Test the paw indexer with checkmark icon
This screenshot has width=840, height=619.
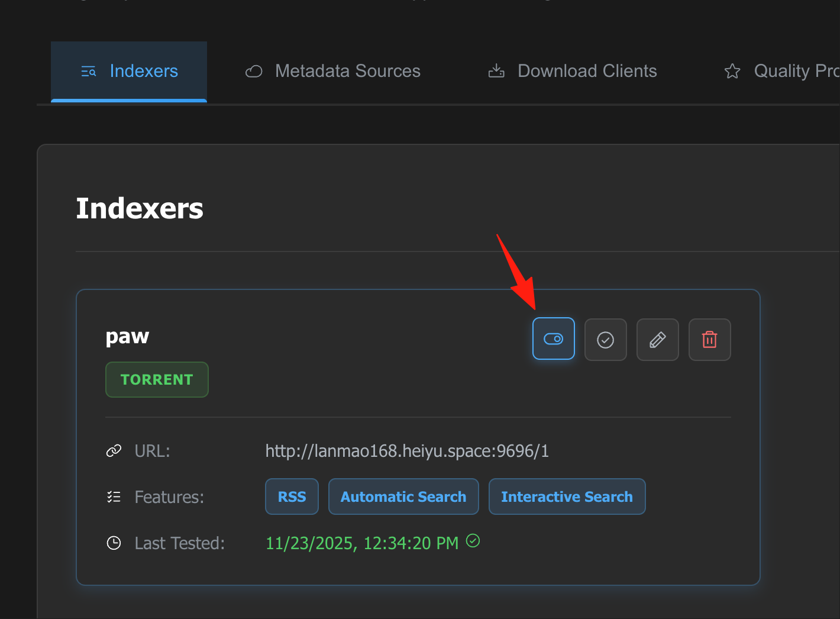pos(605,340)
